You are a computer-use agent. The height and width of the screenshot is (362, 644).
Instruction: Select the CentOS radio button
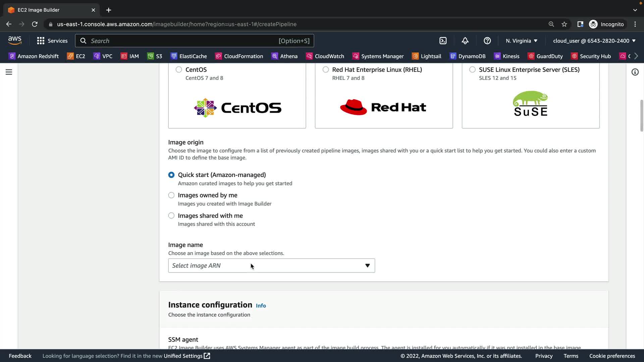[179, 70]
